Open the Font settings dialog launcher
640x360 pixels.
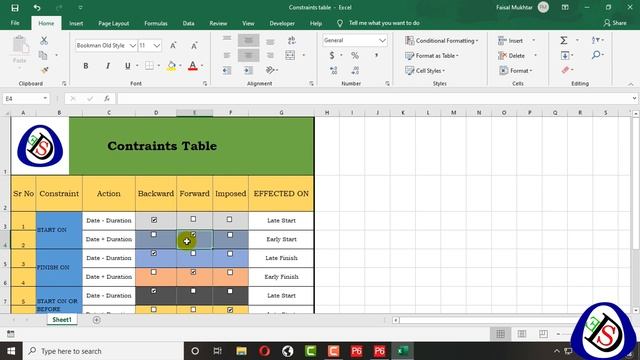[205, 83]
